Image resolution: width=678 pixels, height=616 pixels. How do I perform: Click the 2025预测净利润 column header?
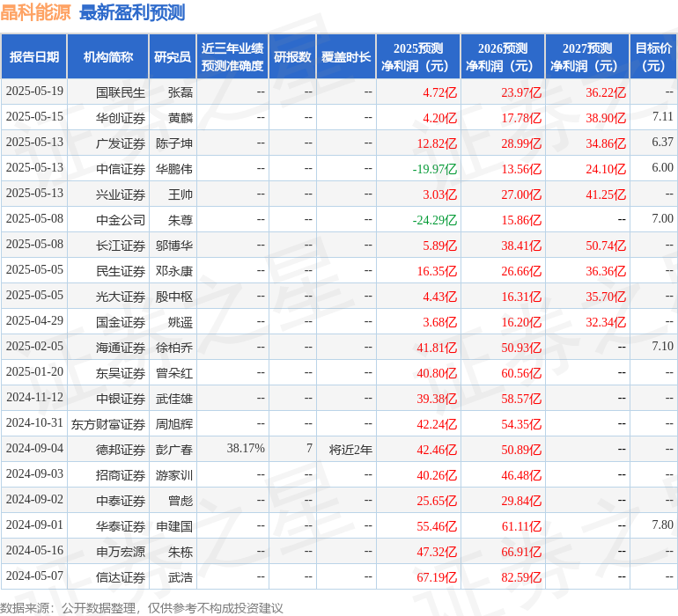[x=418, y=56]
